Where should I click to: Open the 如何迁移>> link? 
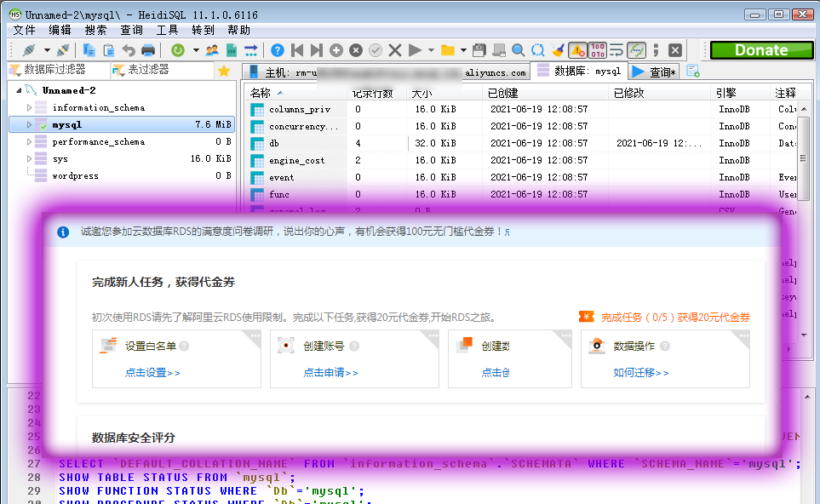pyautogui.click(x=640, y=373)
